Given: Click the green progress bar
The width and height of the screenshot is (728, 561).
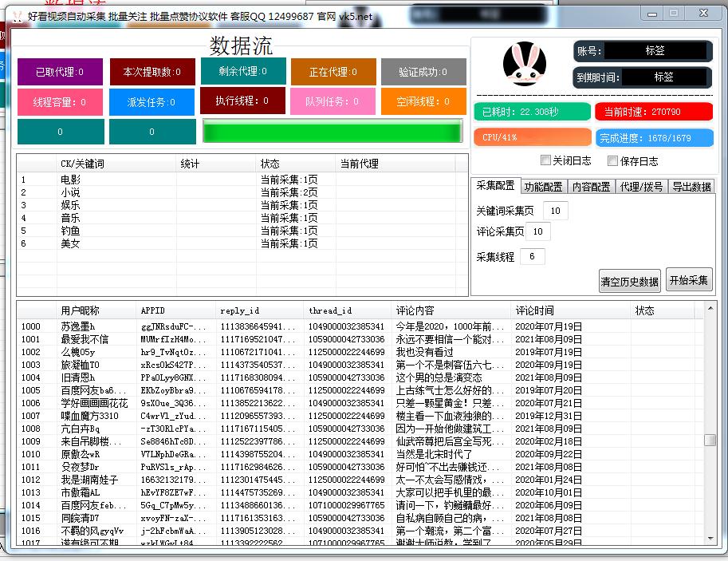Looking at the screenshot, I should 333,131.
